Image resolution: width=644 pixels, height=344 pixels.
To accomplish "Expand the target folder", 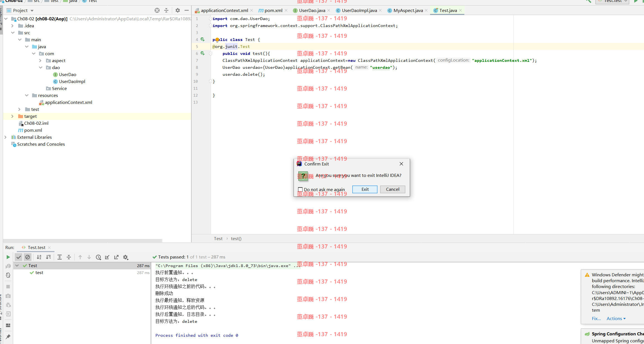I will pyautogui.click(x=12, y=116).
